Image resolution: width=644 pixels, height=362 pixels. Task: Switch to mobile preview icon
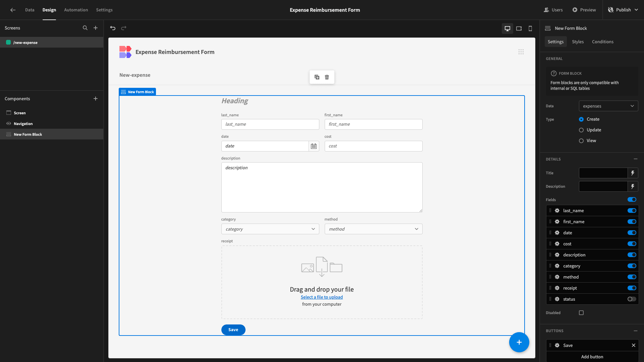tap(530, 28)
